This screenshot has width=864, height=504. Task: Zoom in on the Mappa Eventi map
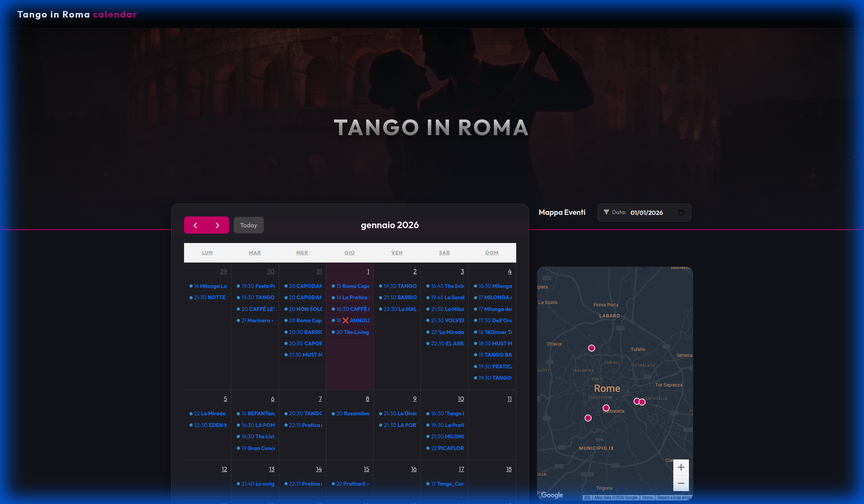tap(681, 467)
